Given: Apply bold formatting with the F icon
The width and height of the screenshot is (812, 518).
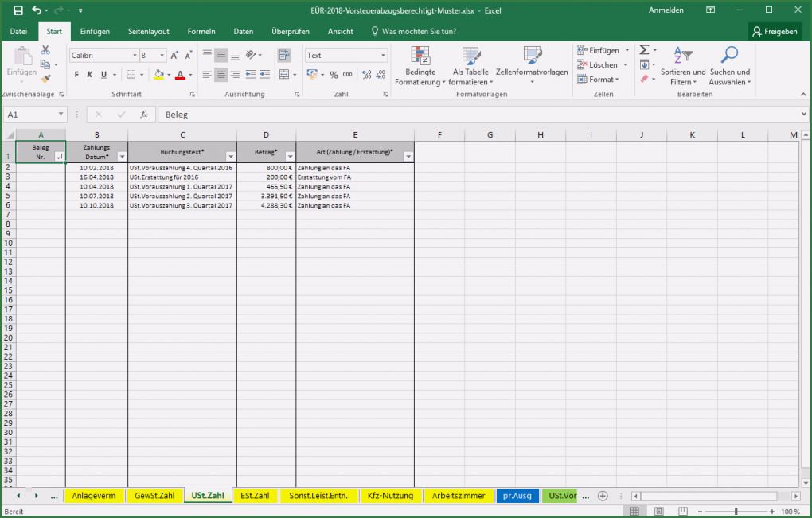Looking at the screenshot, I should [x=76, y=74].
